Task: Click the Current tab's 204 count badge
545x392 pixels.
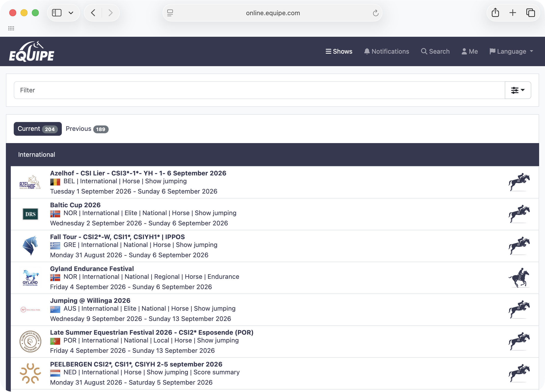Action: click(50, 129)
